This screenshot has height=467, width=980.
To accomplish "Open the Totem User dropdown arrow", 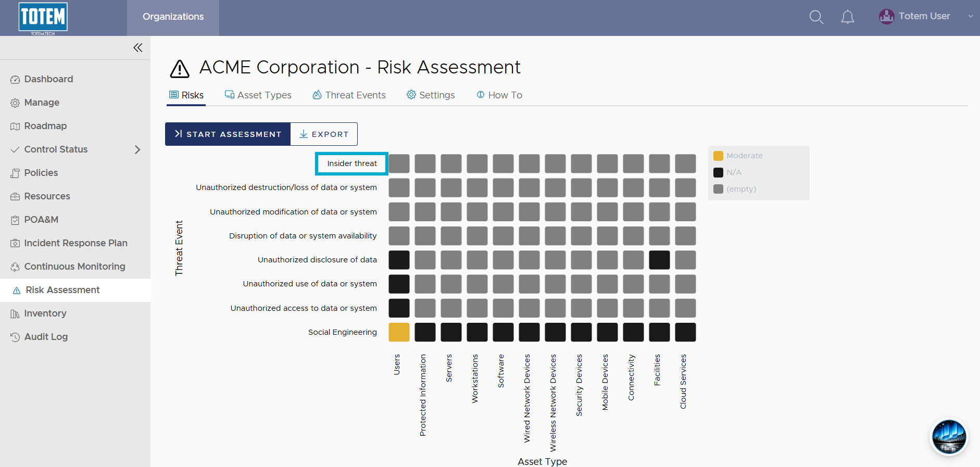I will click(971, 17).
